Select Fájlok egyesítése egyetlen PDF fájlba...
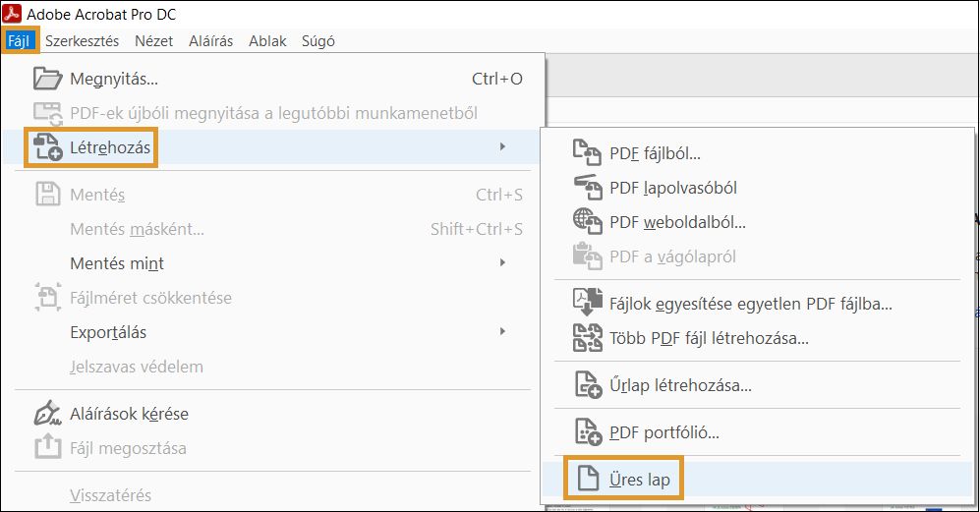The height and width of the screenshot is (512, 980). (x=758, y=304)
